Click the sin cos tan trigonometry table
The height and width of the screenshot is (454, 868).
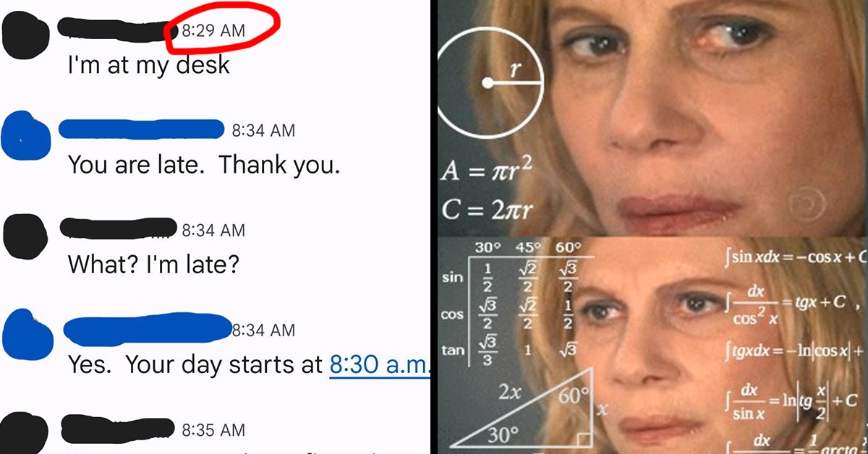[x=516, y=303]
